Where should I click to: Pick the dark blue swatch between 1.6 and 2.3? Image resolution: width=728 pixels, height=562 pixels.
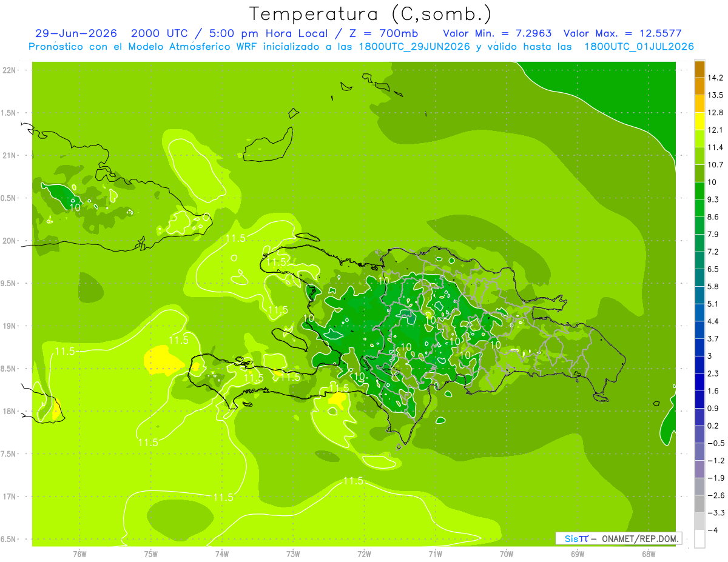(699, 382)
